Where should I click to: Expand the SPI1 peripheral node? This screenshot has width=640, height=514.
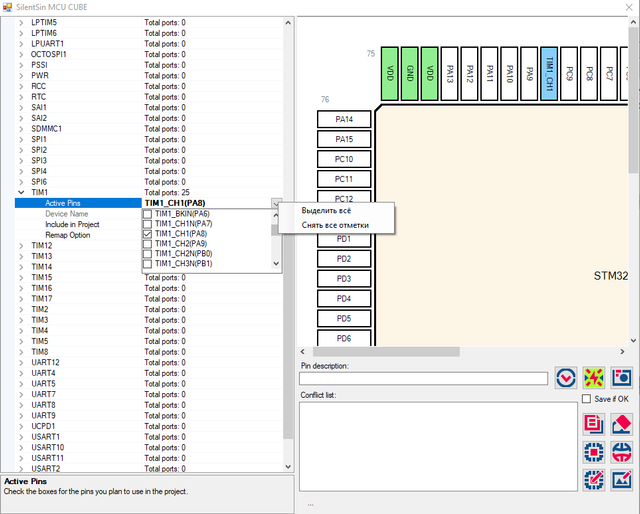[x=21, y=139]
